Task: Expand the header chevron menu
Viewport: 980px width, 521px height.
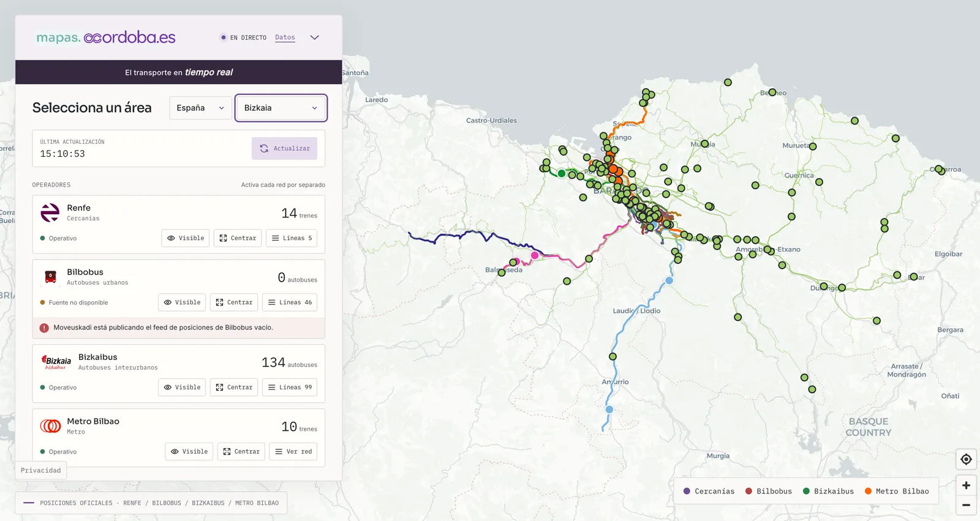Action: pyautogui.click(x=315, y=37)
